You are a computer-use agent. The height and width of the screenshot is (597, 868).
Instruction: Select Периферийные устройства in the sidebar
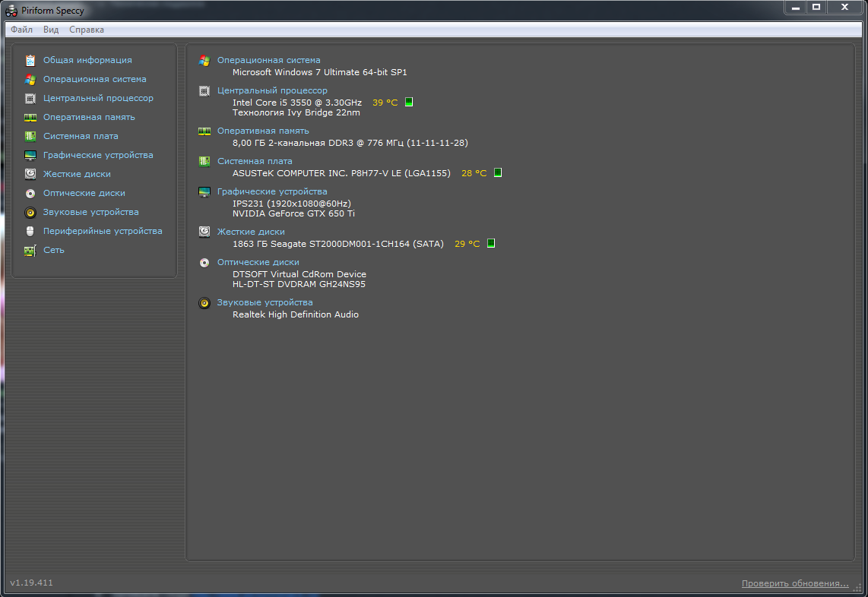click(103, 231)
